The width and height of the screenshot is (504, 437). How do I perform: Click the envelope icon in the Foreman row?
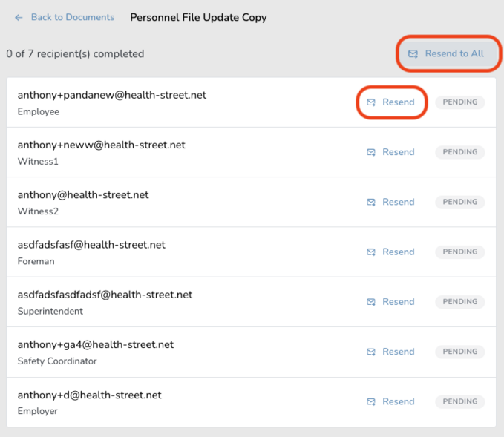point(371,252)
